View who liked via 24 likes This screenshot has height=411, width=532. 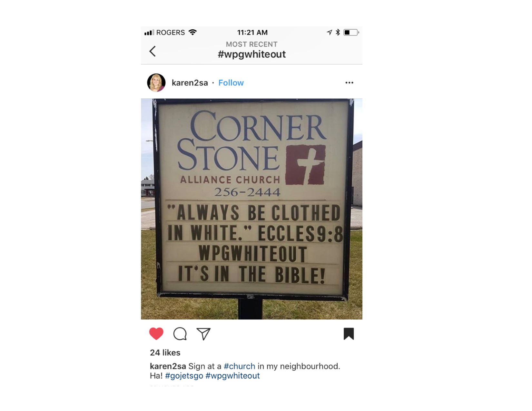165,353
